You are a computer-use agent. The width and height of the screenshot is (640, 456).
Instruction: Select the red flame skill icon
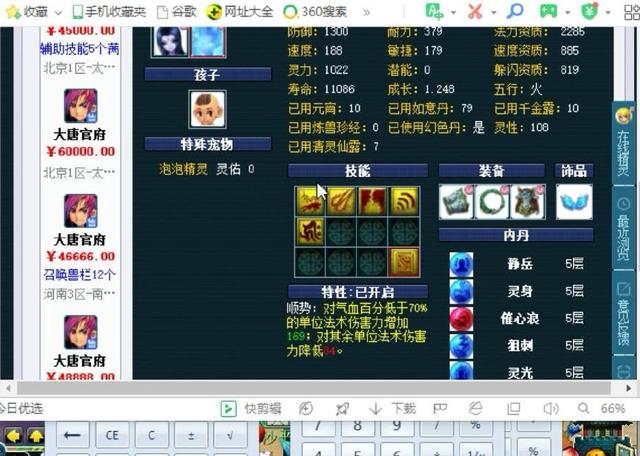[x=372, y=201]
